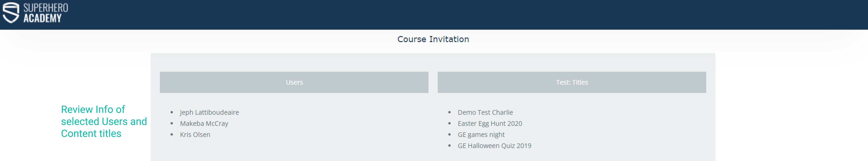Click the Superhero Academy shield logo icon
Image resolution: width=868 pixels, height=161 pixels.
click(x=11, y=13)
